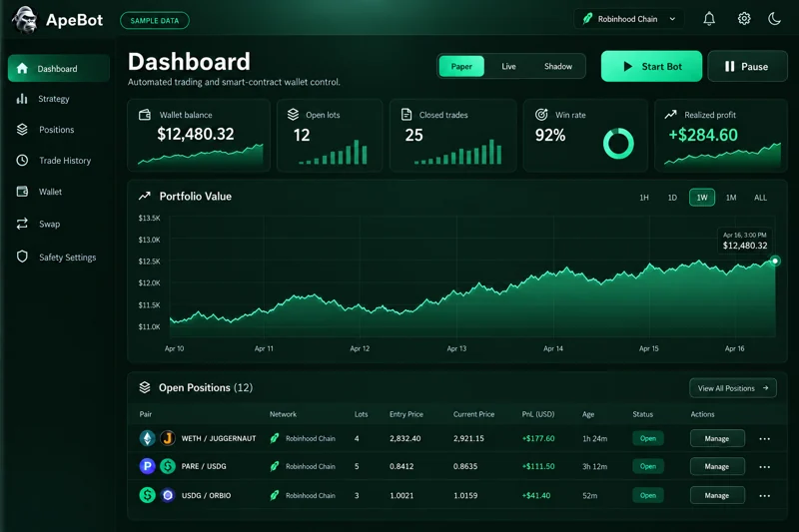Click the Strategy bar chart icon
Screen dimensions: 799x532
22,98
